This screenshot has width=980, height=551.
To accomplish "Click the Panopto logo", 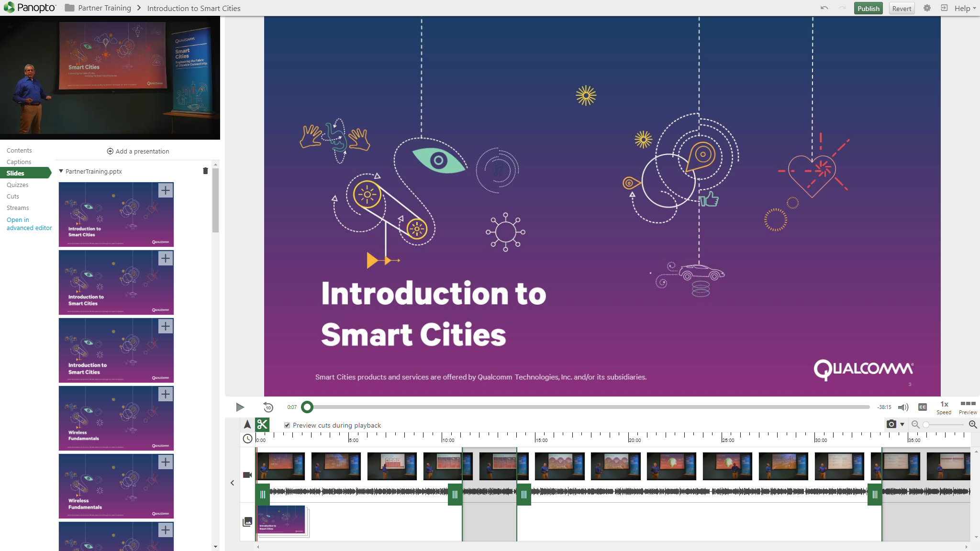I will click(30, 8).
